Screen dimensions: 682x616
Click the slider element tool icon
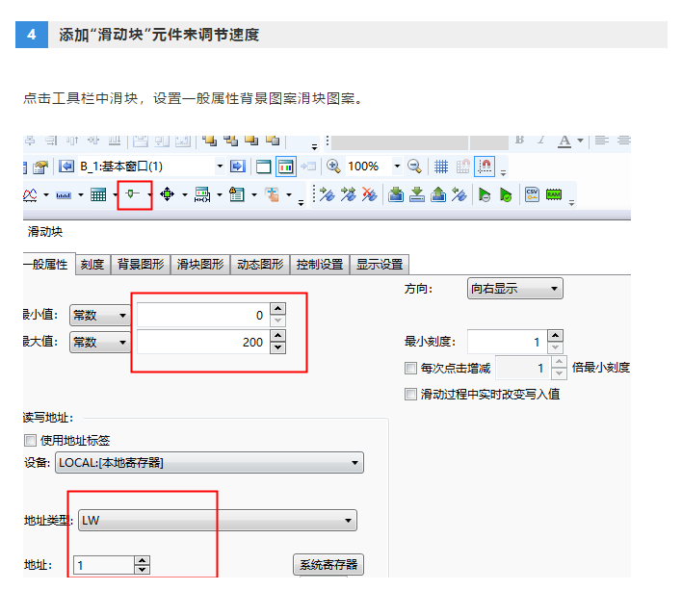pos(133,194)
